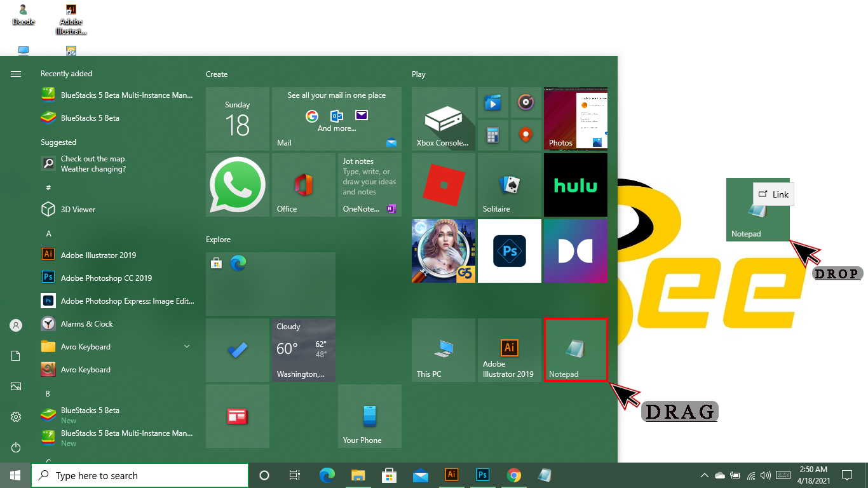Open the WhatsApp tile

[x=238, y=184]
